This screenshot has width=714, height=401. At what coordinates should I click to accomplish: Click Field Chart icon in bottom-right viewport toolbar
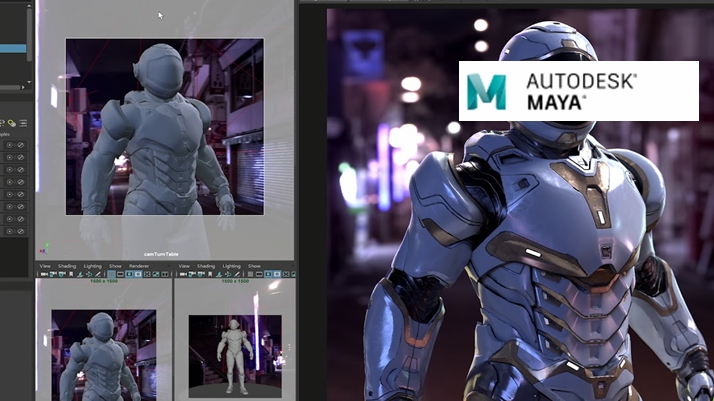286,274
